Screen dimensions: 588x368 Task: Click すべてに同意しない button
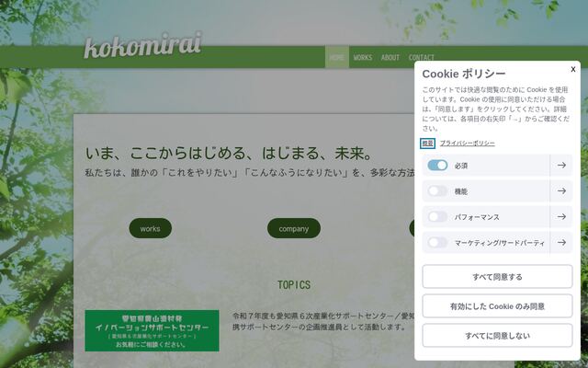tap(497, 336)
